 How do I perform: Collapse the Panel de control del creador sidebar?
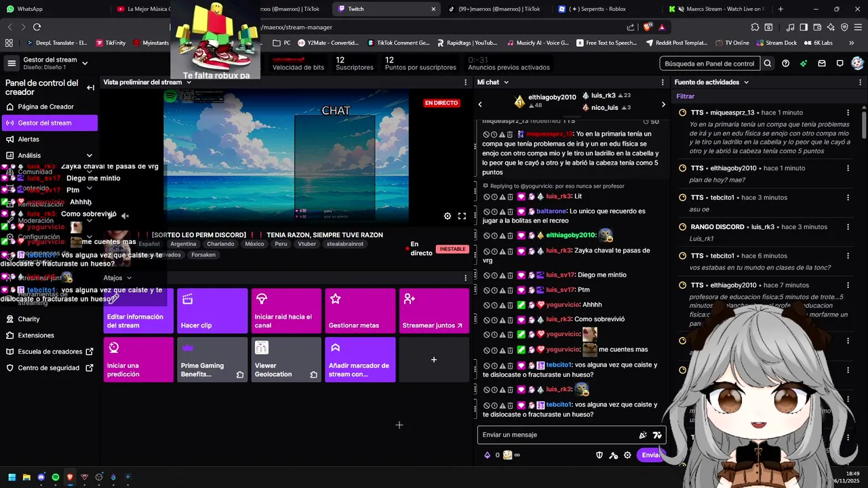pos(90,87)
